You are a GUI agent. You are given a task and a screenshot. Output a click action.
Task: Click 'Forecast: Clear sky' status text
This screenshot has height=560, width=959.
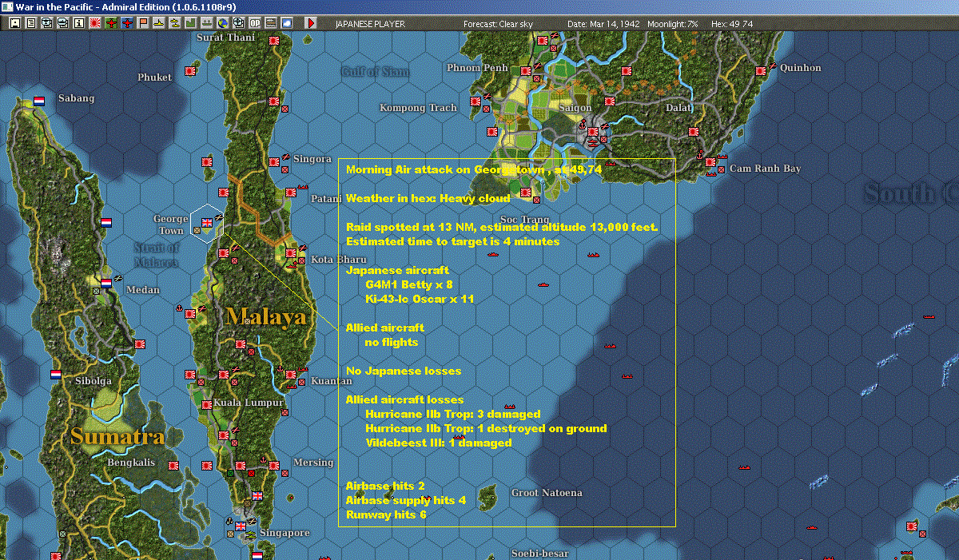point(498,24)
